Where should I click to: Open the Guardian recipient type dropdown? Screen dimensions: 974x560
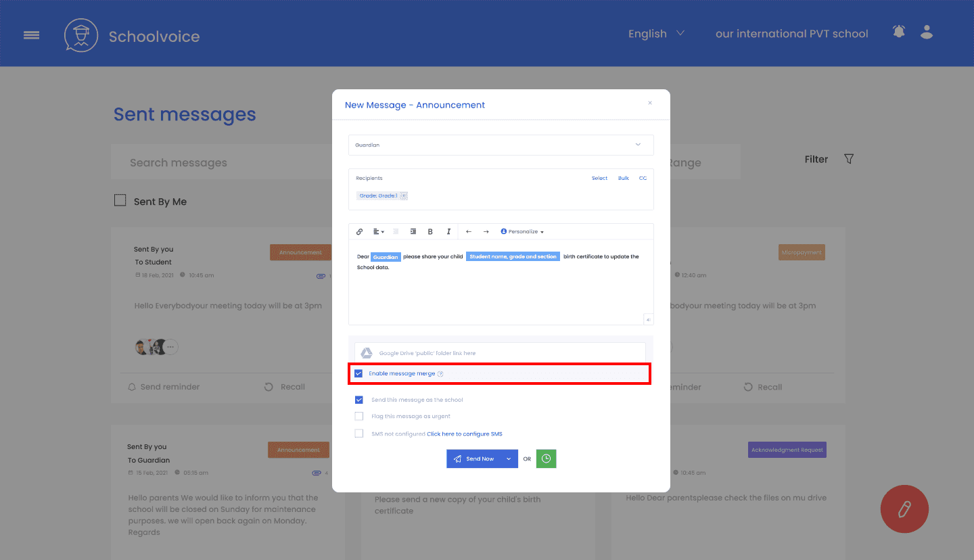[501, 145]
